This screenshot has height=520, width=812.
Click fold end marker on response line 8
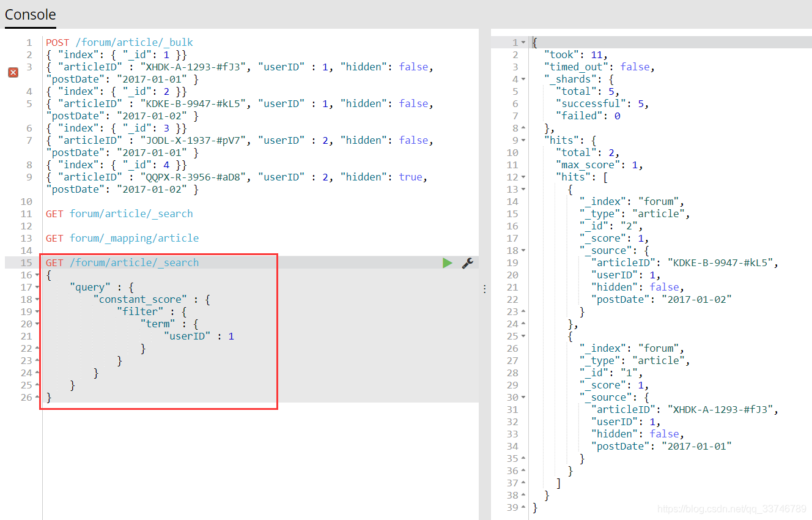tap(523, 128)
